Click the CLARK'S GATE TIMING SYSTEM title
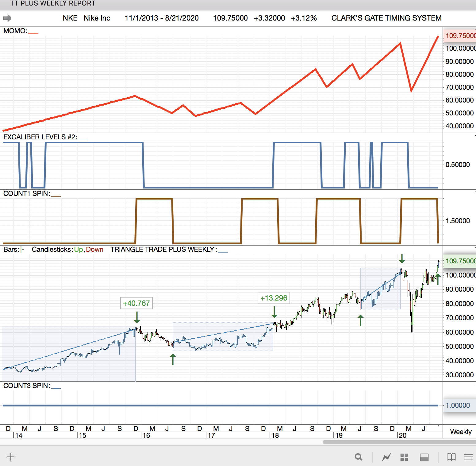 click(x=386, y=18)
